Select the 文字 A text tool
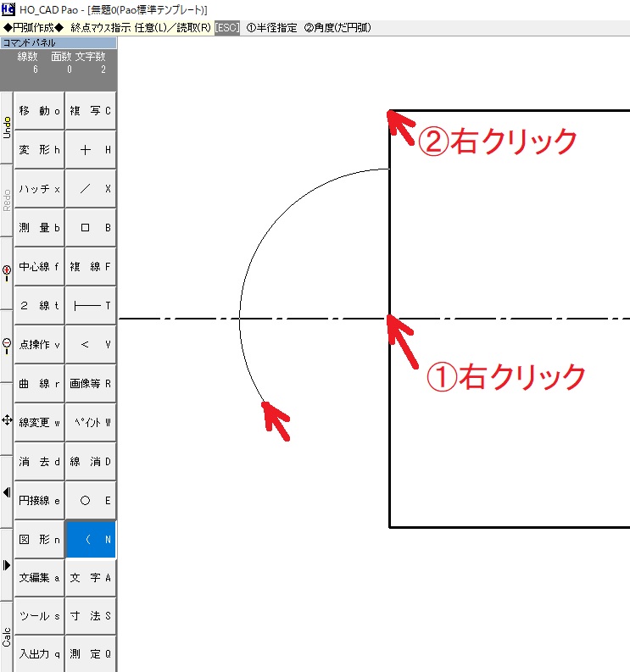The image size is (630, 672). [91, 578]
